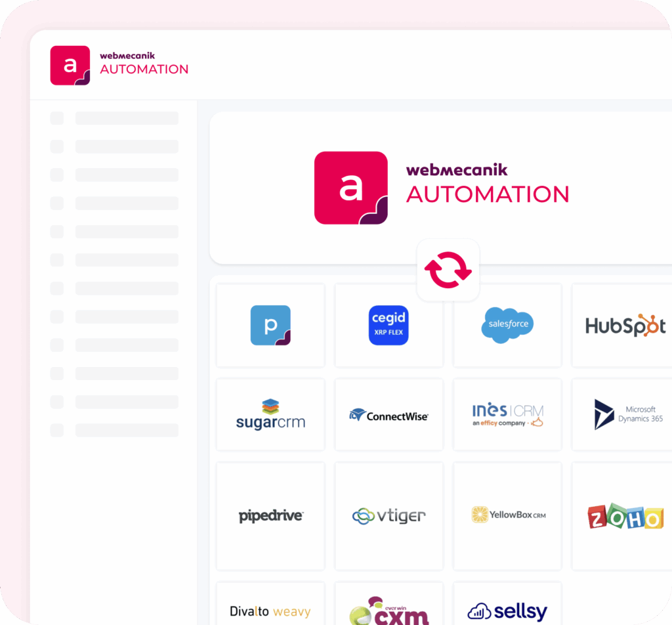
Task: Select the blue Webmecanik Pipeline 'p' tile
Action: (270, 325)
